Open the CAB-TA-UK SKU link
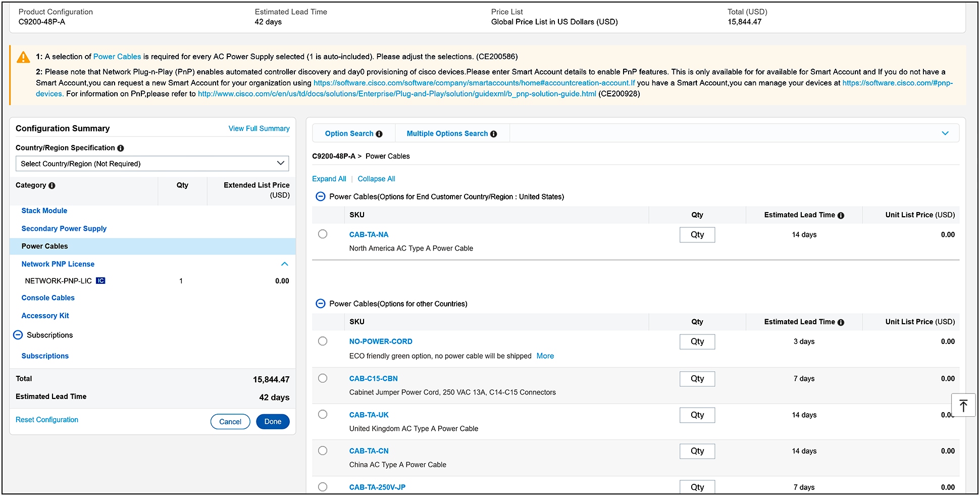Screen dimensions: 980x496 [369, 415]
